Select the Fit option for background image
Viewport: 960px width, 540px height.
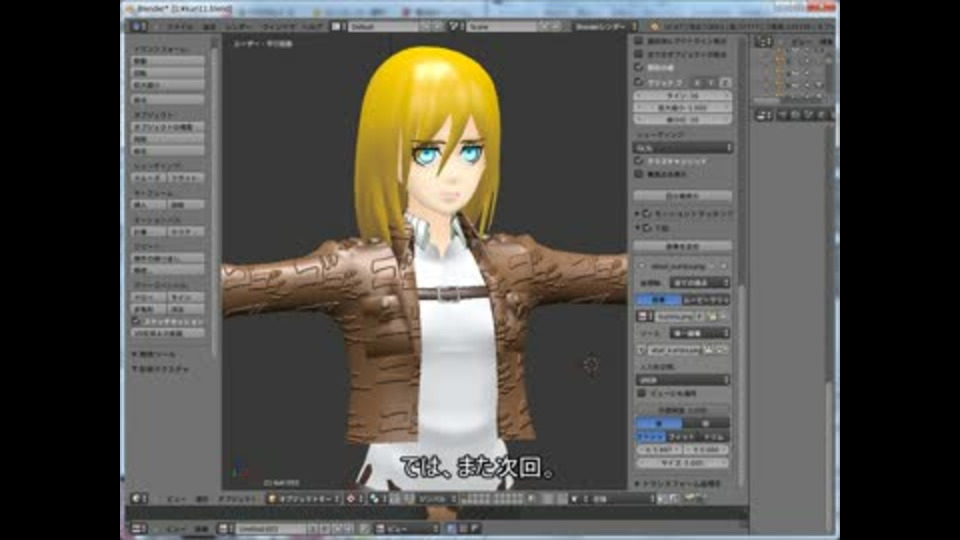point(681,437)
